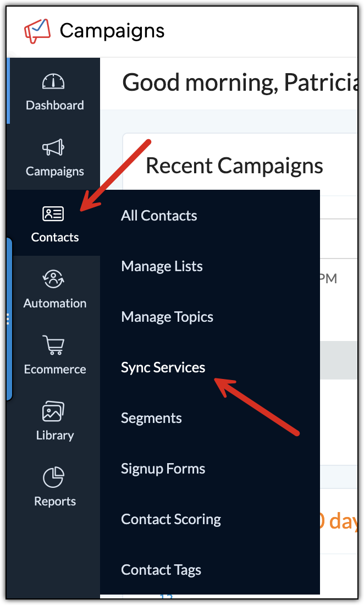Select the Ecommerce shopping cart icon
This screenshot has width=364, height=605.
click(x=54, y=344)
